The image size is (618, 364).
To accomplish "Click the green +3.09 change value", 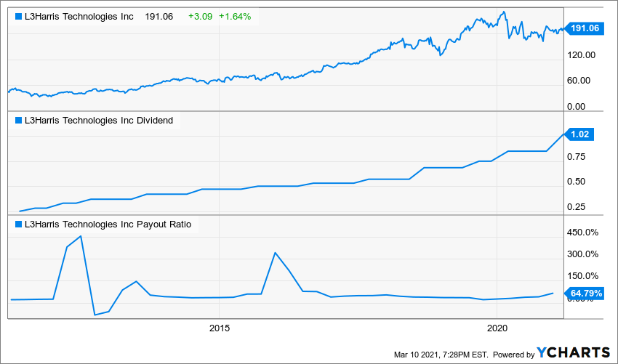I will (200, 17).
